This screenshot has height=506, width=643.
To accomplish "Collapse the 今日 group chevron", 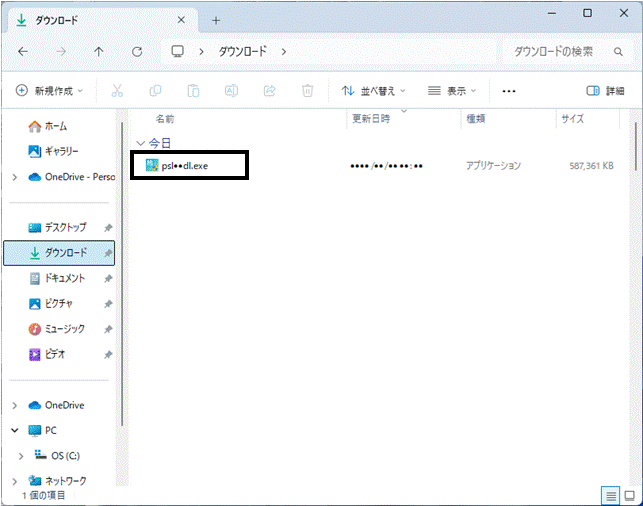I will 141,143.
